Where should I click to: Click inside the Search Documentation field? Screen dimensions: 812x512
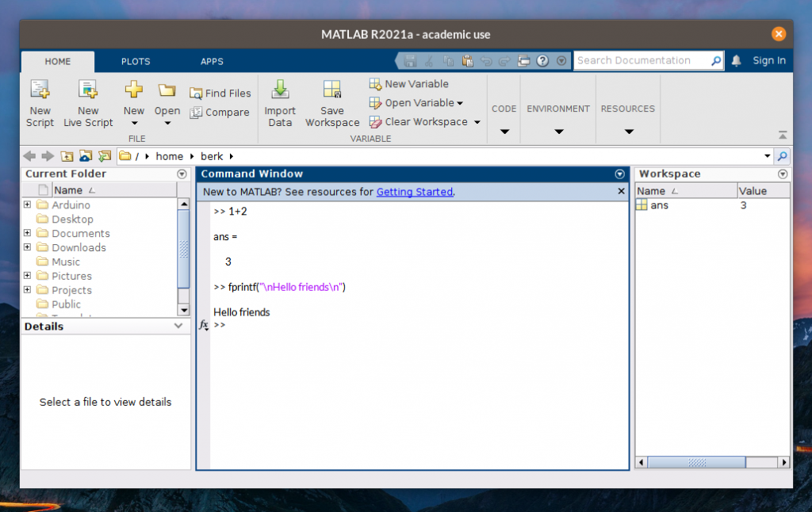click(x=642, y=59)
